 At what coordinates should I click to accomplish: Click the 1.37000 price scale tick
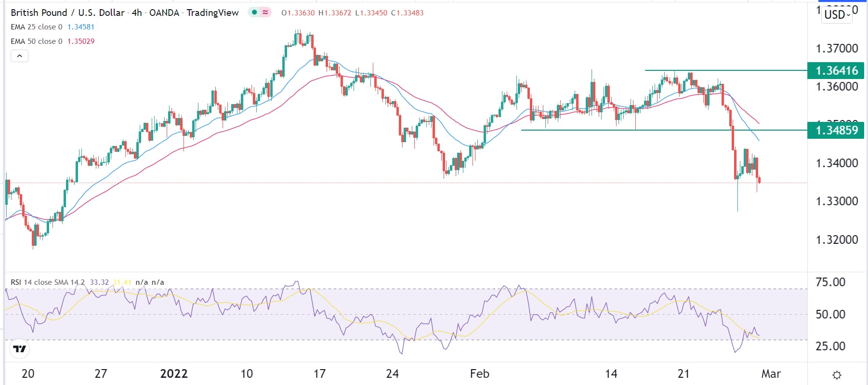(x=837, y=48)
